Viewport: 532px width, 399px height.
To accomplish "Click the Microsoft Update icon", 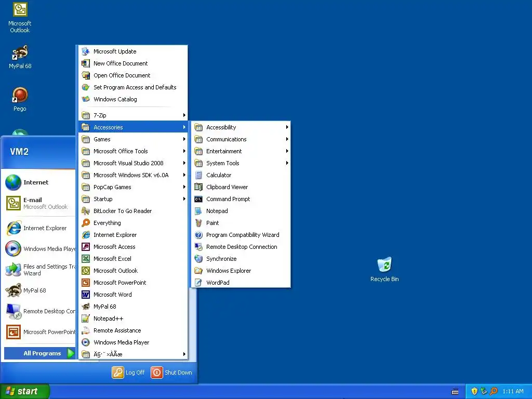I will 86,51.
